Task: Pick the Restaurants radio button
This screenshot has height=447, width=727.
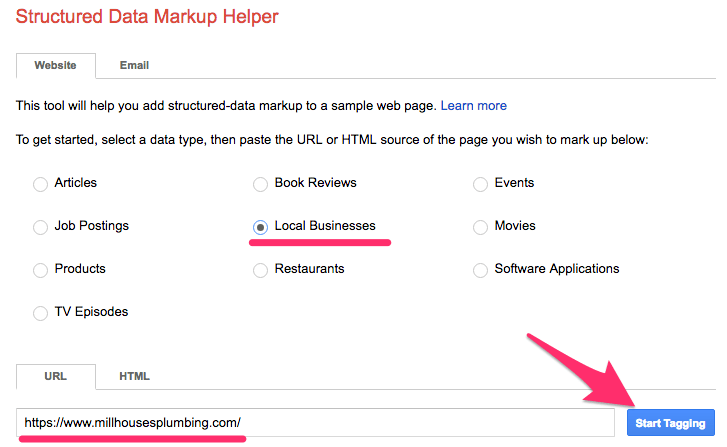Action: (x=260, y=270)
